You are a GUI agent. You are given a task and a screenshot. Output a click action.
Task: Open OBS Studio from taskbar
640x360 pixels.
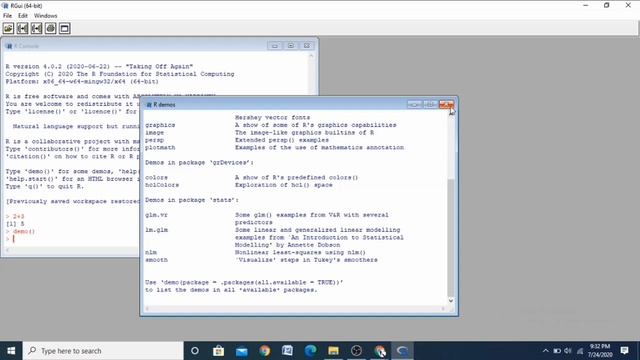(356, 351)
